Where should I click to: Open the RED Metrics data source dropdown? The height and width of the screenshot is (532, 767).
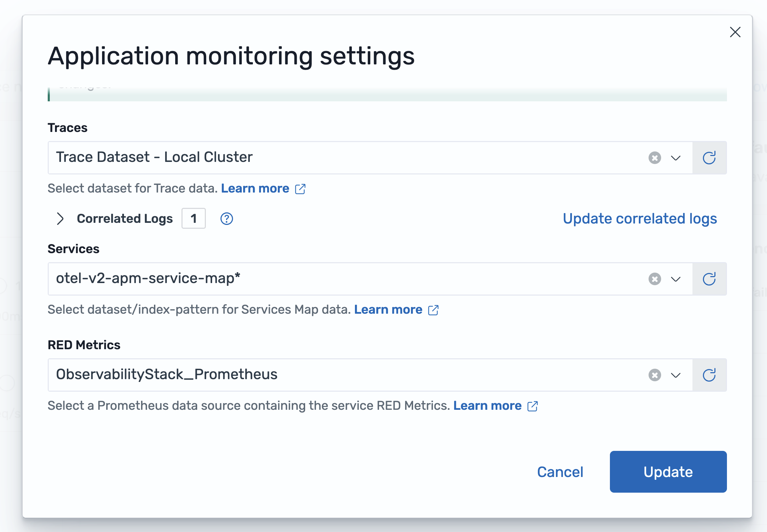click(x=676, y=375)
